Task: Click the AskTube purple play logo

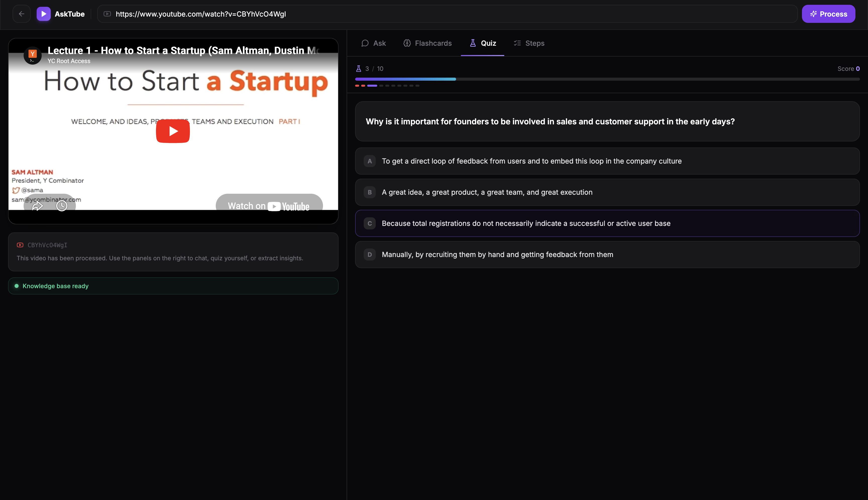Action: (x=44, y=14)
